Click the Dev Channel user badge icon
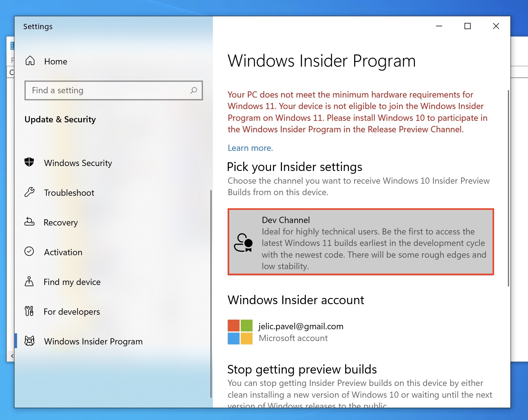 click(243, 243)
